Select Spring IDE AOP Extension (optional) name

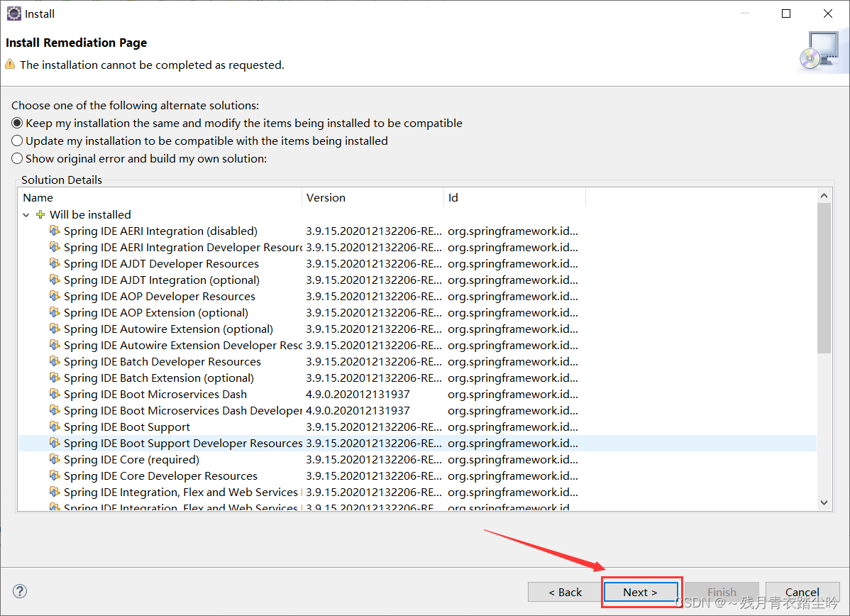click(155, 312)
